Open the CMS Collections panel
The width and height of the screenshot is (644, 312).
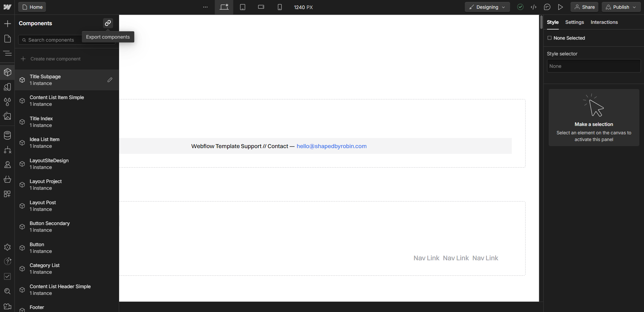point(7,135)
